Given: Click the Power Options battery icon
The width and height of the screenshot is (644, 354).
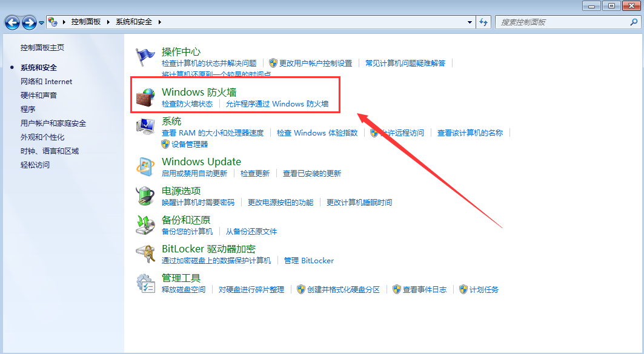Looking at the screenshot, I should pos(145,195).
